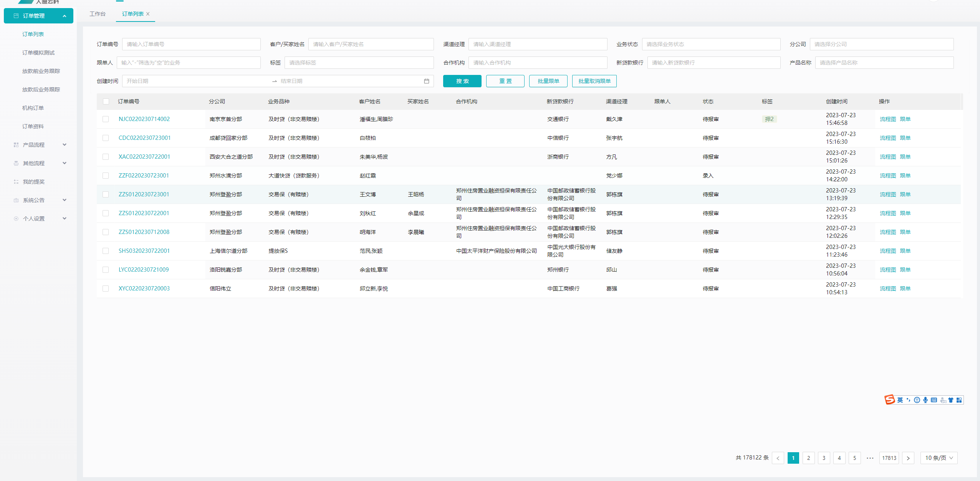Open the calendar icon in 创建时间 field
The width and height of the screenshot is (980, 481).
click(426, 81)
